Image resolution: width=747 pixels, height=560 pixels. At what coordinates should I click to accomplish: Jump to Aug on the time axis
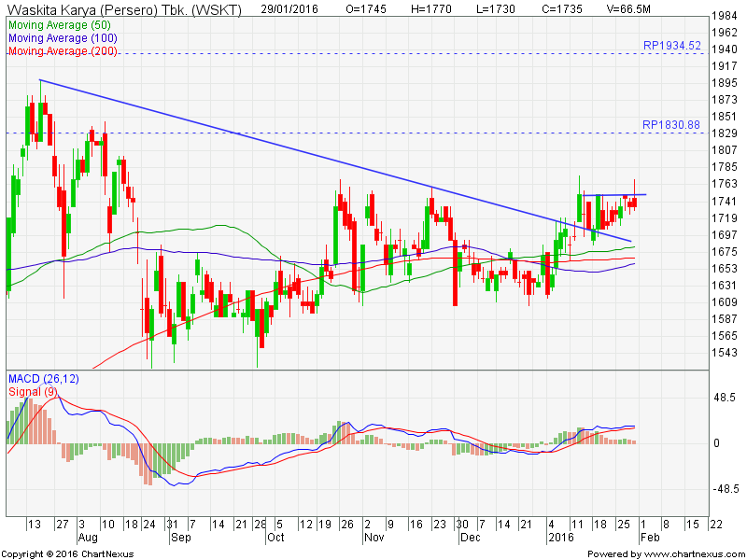pos(87,539)
